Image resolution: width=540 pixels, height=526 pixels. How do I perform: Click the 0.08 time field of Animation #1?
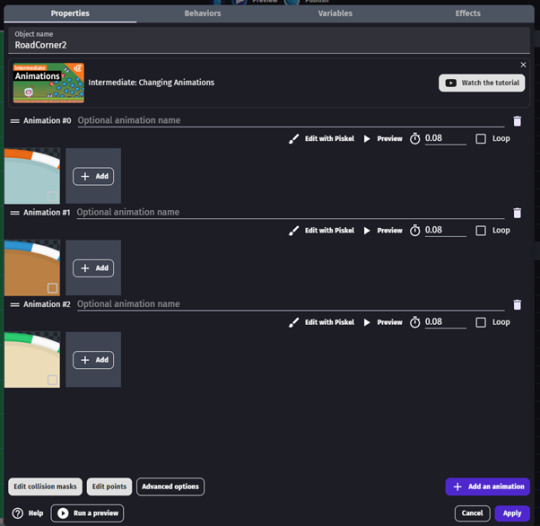tap(445, 230)
